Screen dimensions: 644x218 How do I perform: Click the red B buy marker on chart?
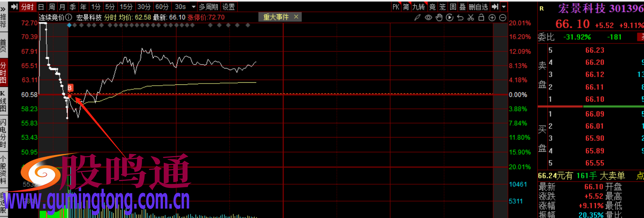(70, 88)
